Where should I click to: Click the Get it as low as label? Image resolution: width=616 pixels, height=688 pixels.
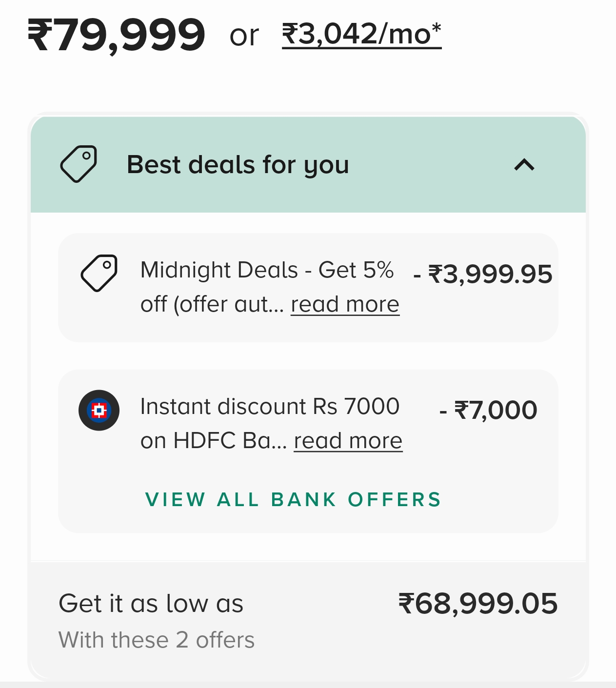pyautogui.click(x=151, y=604)
